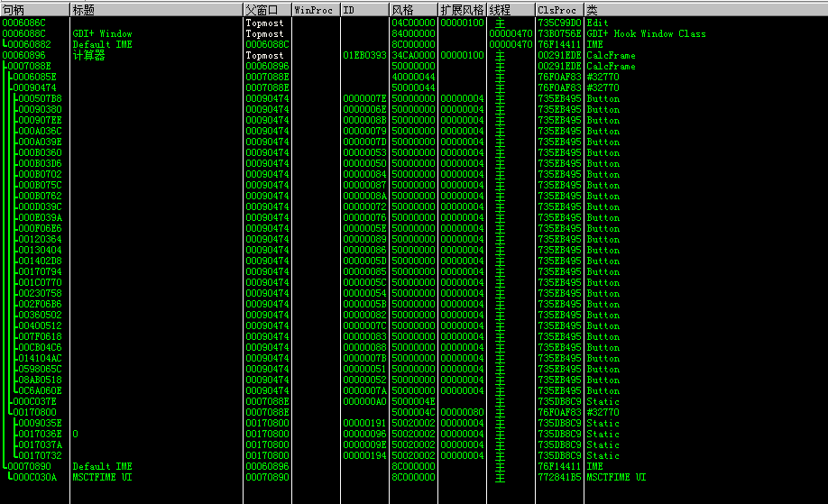Select the MSCTFIME UI title entry
Screen dimensions: 828x504
point(102,478)
